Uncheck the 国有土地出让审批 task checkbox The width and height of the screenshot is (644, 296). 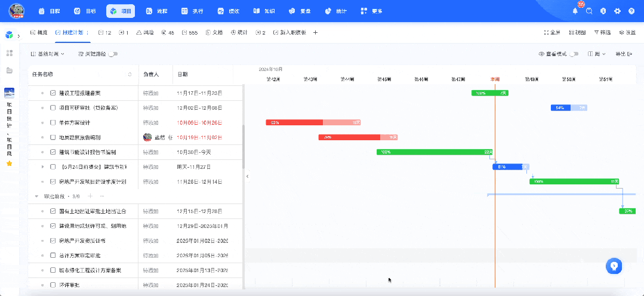click(x=53, y=211)
